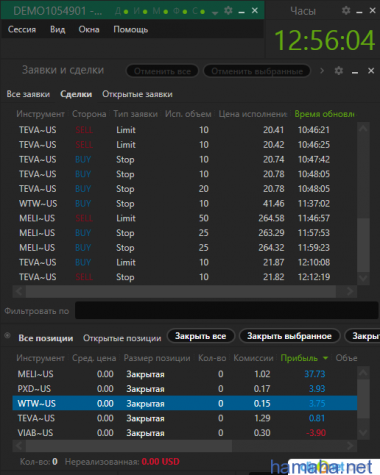Click the Отменить выбранные button
The height and width of the screenshot is (475, 380).
[x=257, y=71]
